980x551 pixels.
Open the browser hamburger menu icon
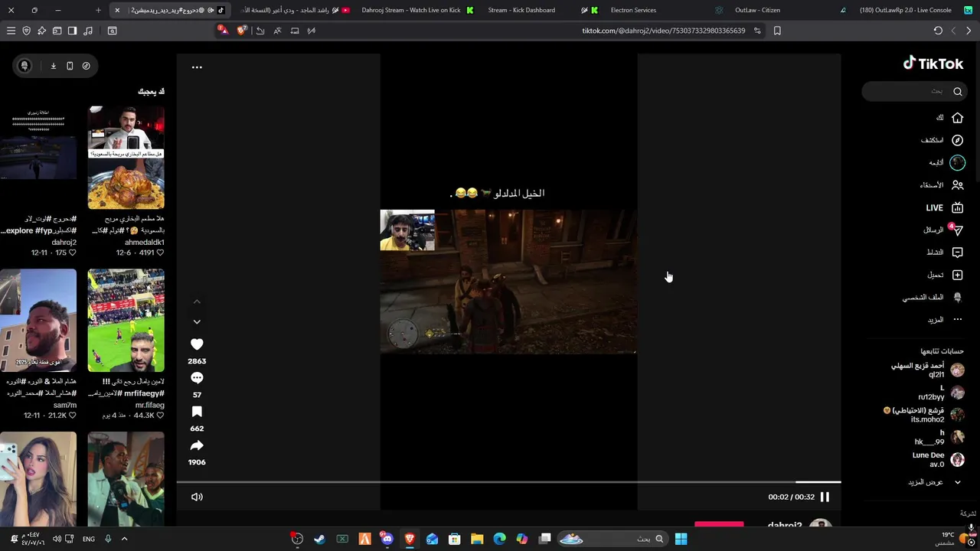pos(11,31)
